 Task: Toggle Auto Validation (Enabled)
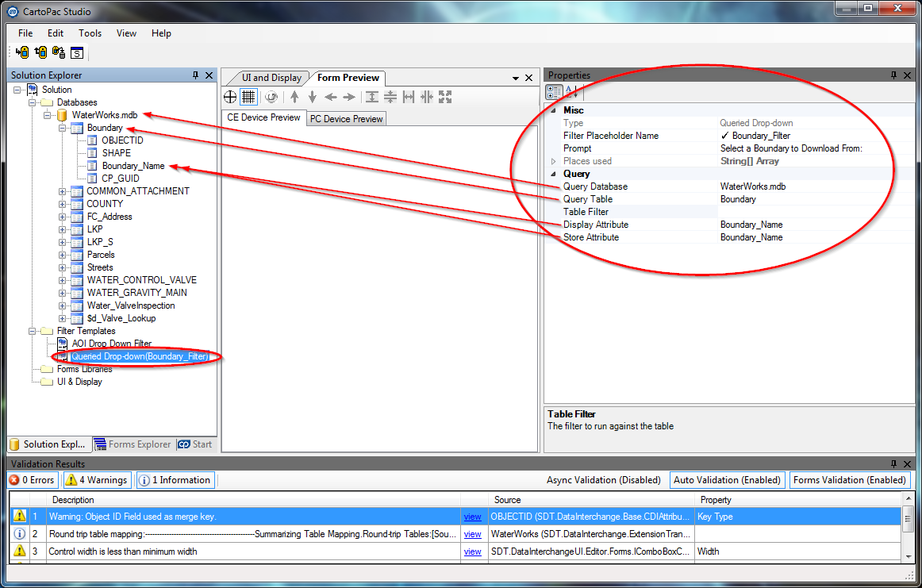(x=727, y=480)
